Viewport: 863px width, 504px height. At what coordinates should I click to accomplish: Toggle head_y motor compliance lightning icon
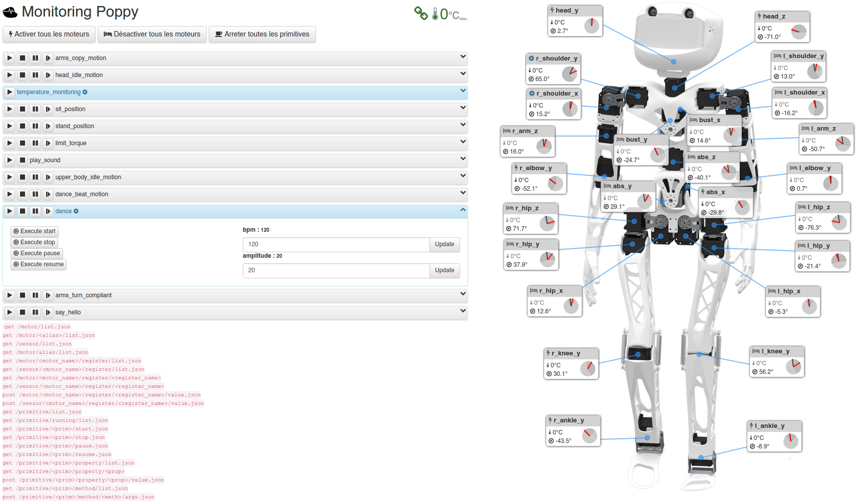click(552, 11)
